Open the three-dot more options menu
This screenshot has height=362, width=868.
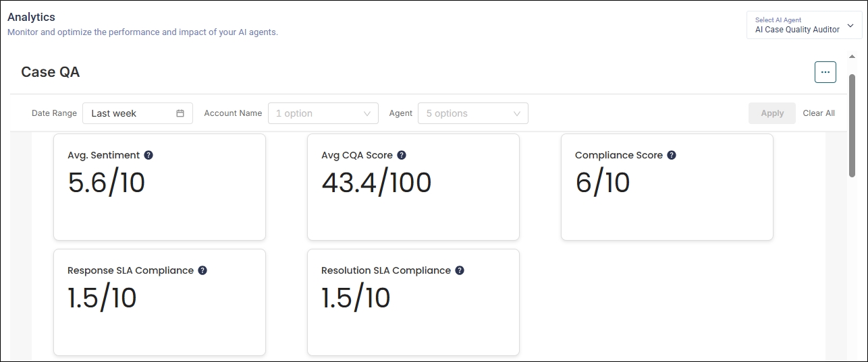point(825,72)
